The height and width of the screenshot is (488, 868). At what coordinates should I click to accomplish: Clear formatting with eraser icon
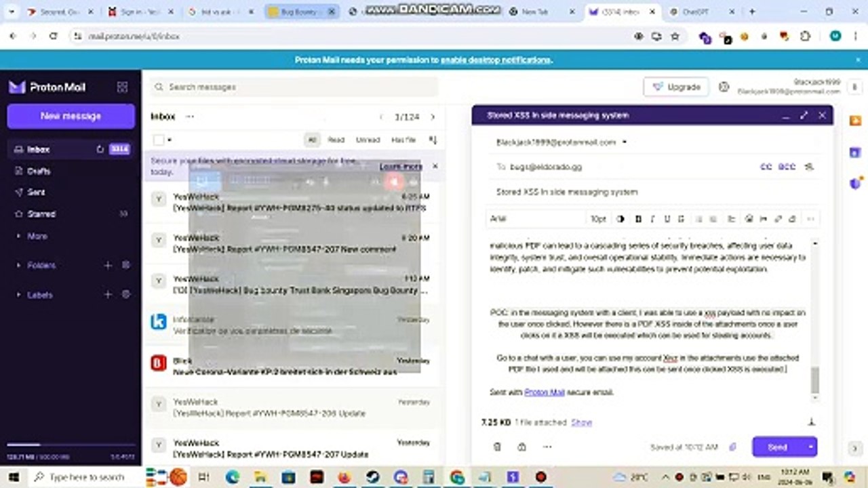793,219
